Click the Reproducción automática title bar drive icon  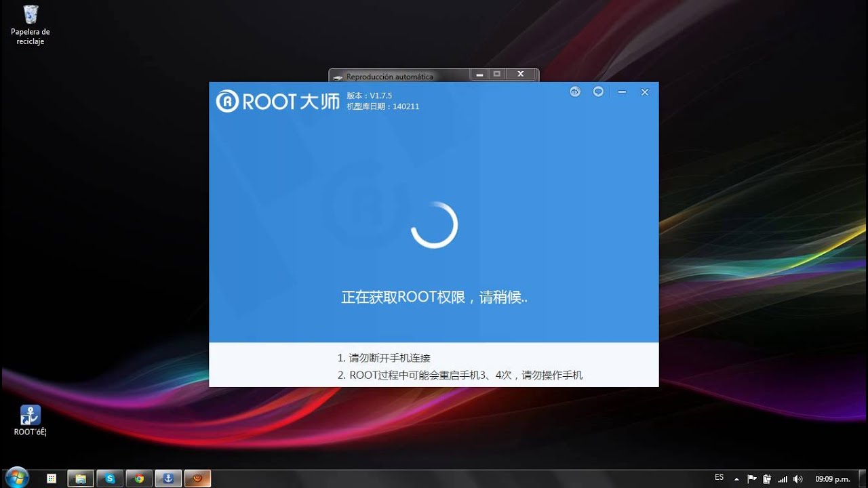(x=338, y=77)
